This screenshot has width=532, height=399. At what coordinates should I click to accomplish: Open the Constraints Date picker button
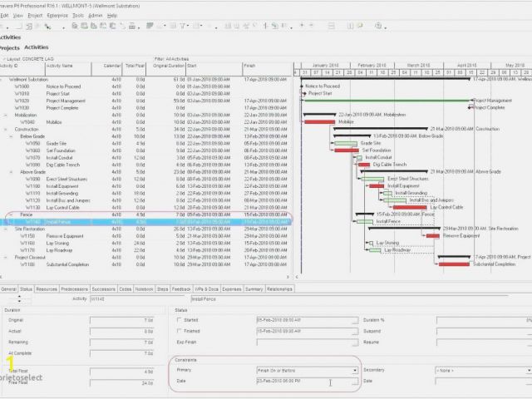tap(356, 381)
